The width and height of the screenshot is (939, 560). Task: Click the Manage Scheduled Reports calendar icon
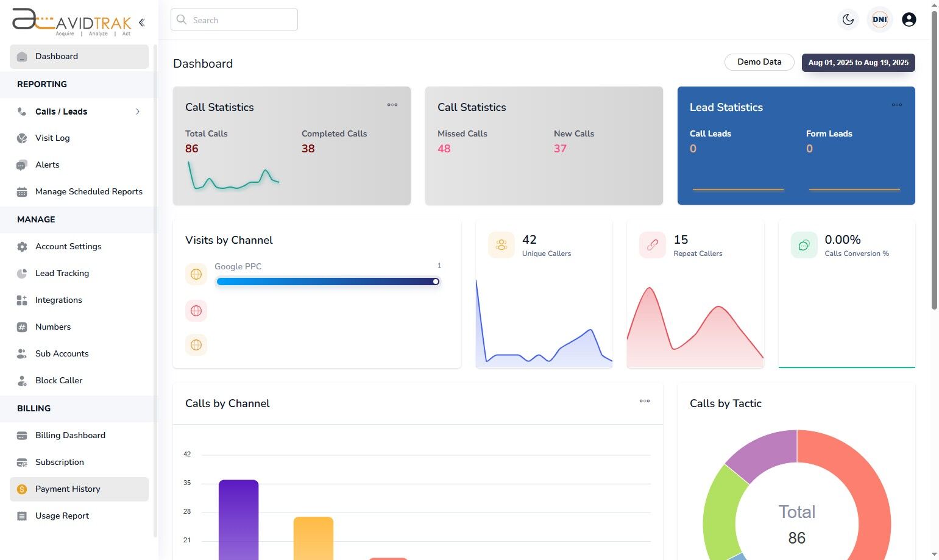pyautogui.click(x=22, y=192)
